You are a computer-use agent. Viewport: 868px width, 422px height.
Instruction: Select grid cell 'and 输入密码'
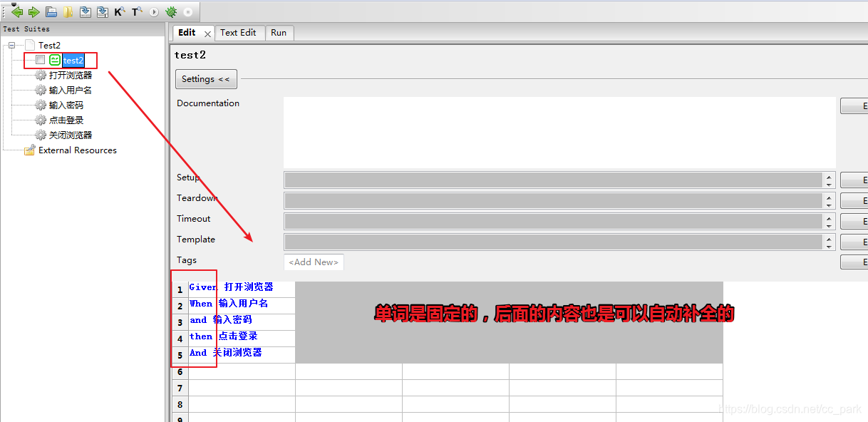point(242,322)
